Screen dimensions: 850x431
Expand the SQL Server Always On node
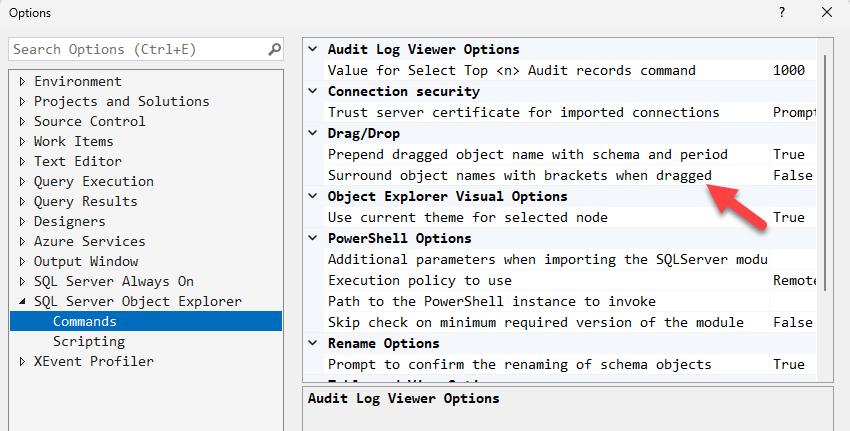point(22,282)
